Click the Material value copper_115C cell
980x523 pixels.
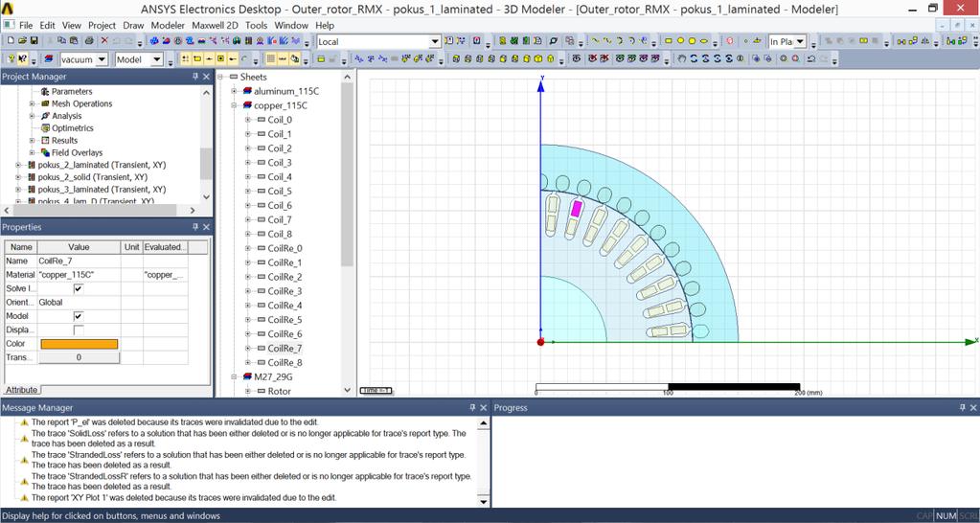pos(79,275)
